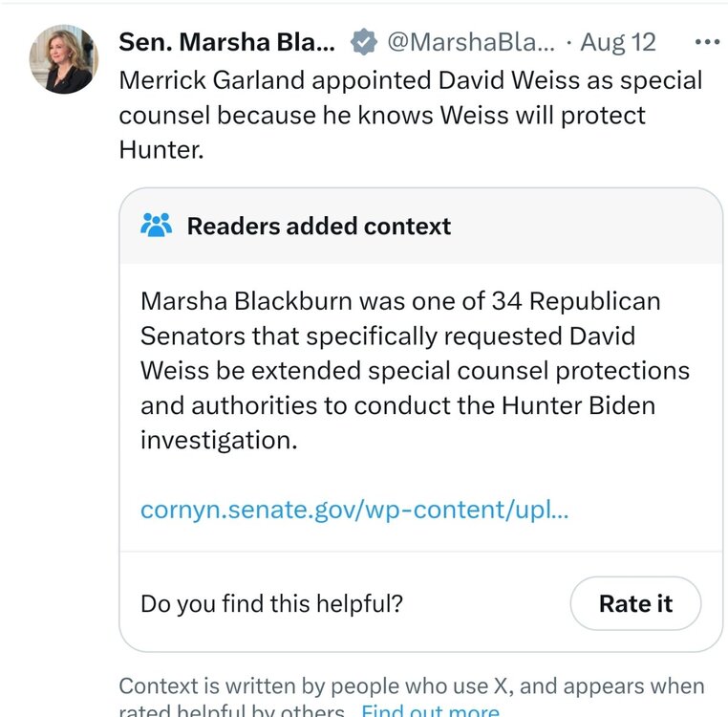
Task: Click the "Context is written by people" footer
Action: point(411,686)
